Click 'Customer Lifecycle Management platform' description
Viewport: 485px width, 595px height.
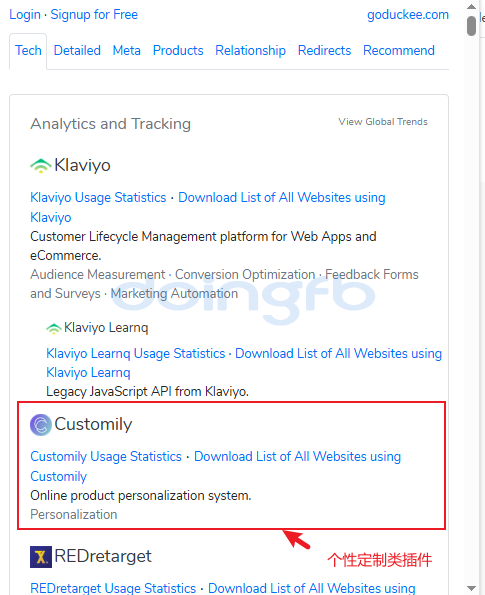coord(203,246)
